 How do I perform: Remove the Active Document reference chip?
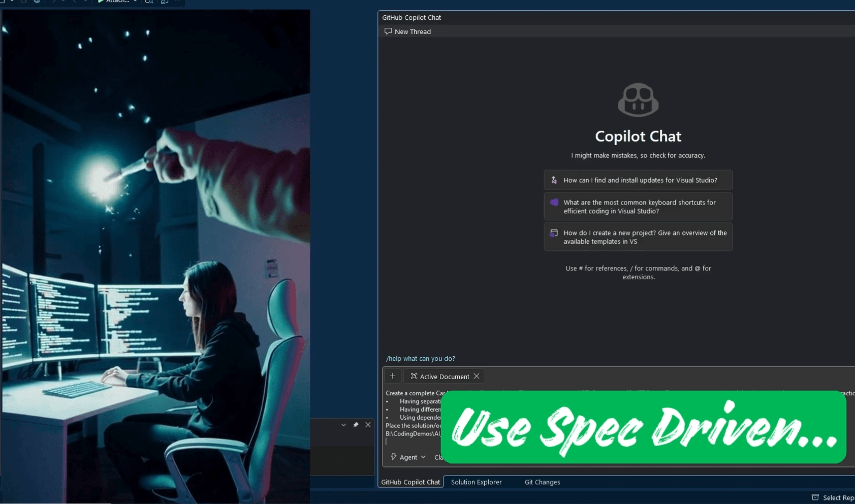[477, 376]
